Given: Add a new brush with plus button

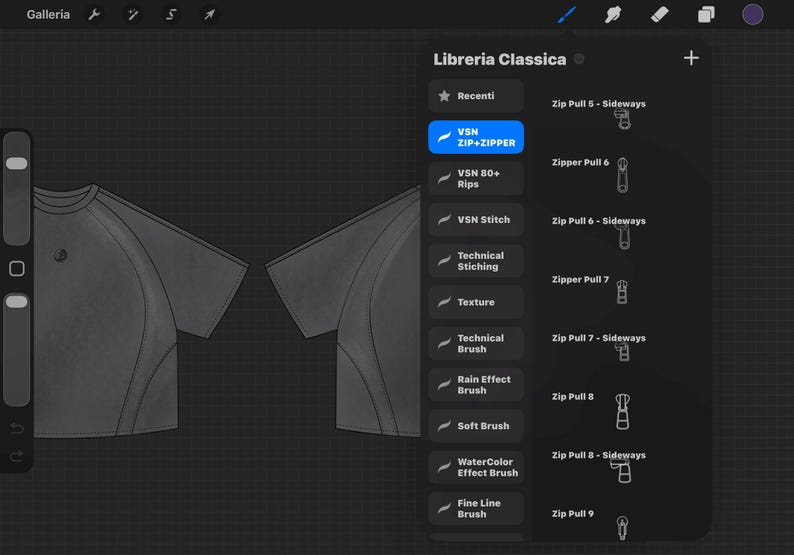Looking at the screenshot, I should click(691, 58).
